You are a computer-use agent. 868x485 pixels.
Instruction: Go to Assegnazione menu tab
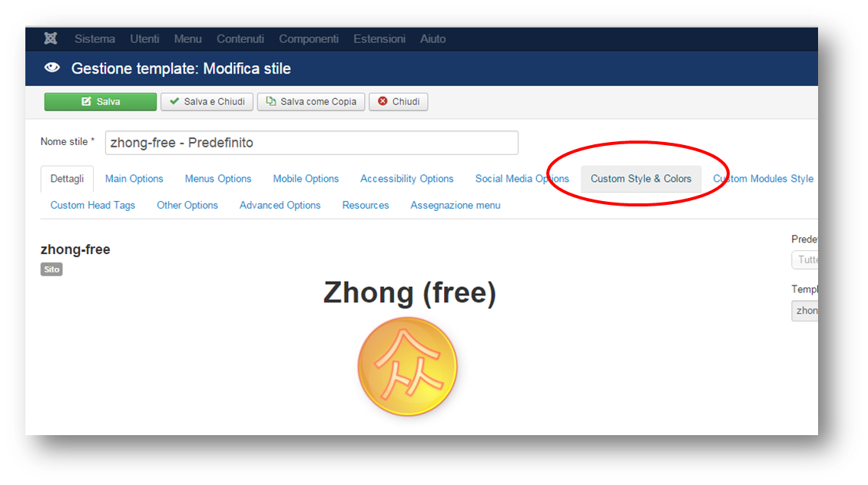click(455, 205)
